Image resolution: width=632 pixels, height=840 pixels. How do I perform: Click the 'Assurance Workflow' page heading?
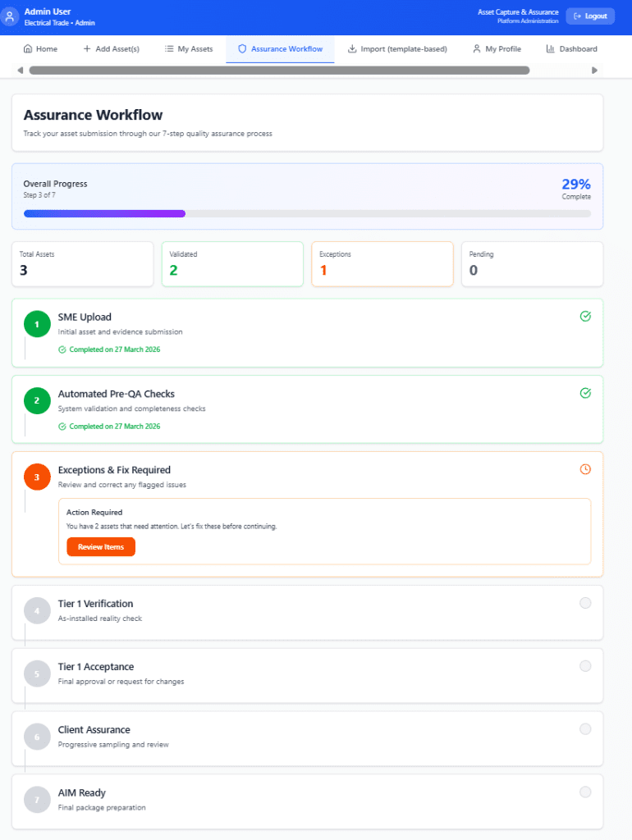(x=93, y=115)
